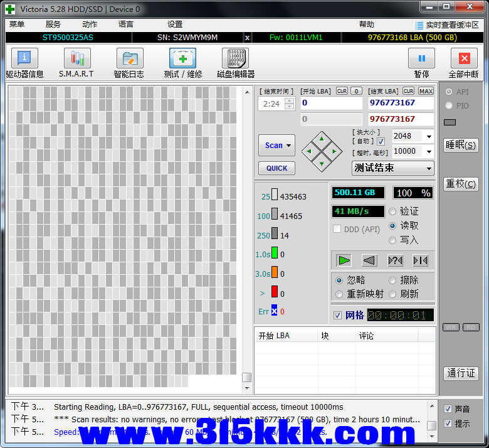This screenshot has width=489, height=448.
Task: Open the 菜单 menu
Action: tap(17, 24)
